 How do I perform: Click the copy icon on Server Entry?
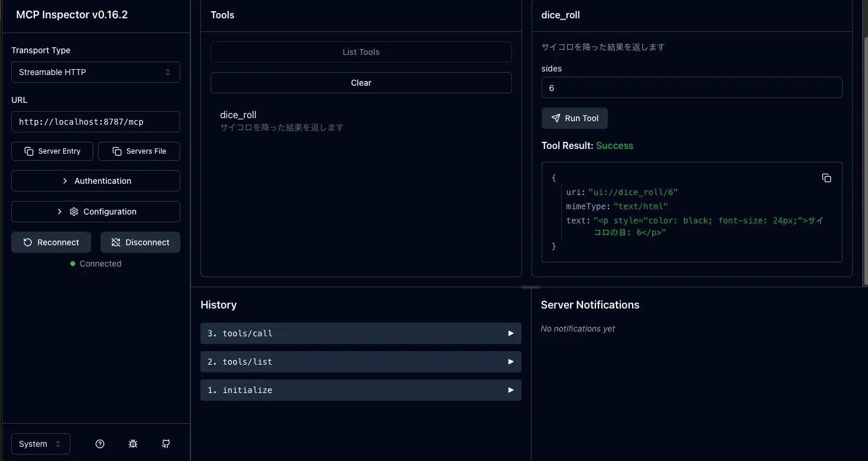point(29,151)
